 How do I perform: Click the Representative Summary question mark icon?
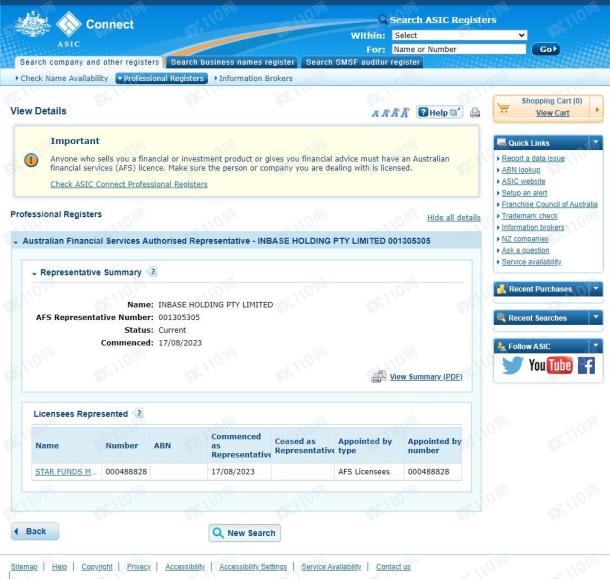[153, 272]
